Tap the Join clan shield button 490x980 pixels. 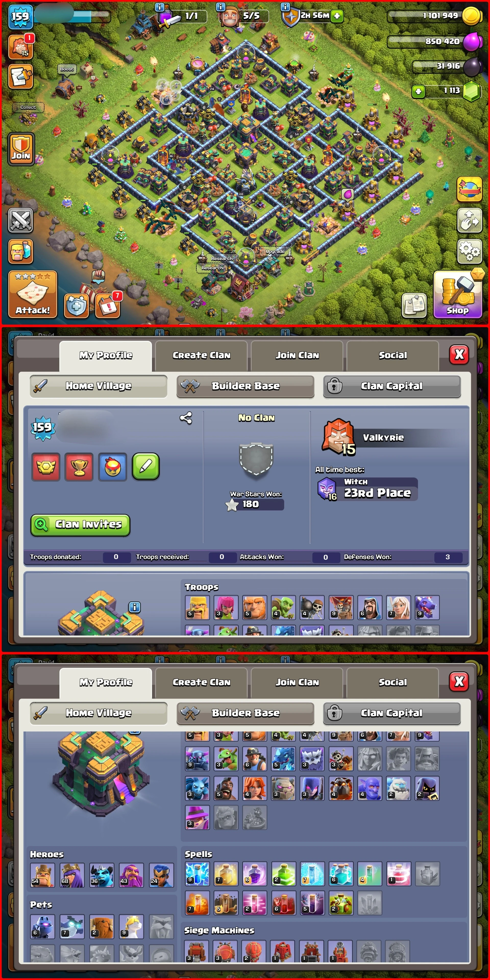[20, 149]
